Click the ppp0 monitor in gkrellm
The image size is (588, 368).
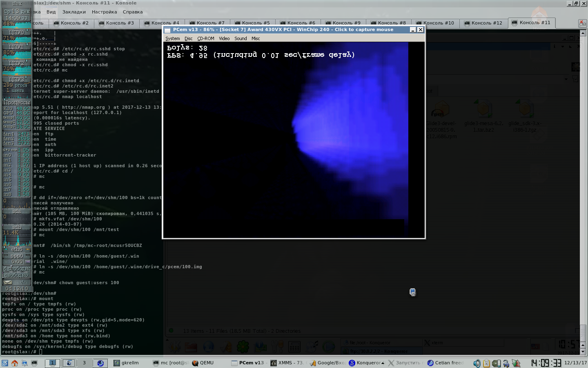16,256
